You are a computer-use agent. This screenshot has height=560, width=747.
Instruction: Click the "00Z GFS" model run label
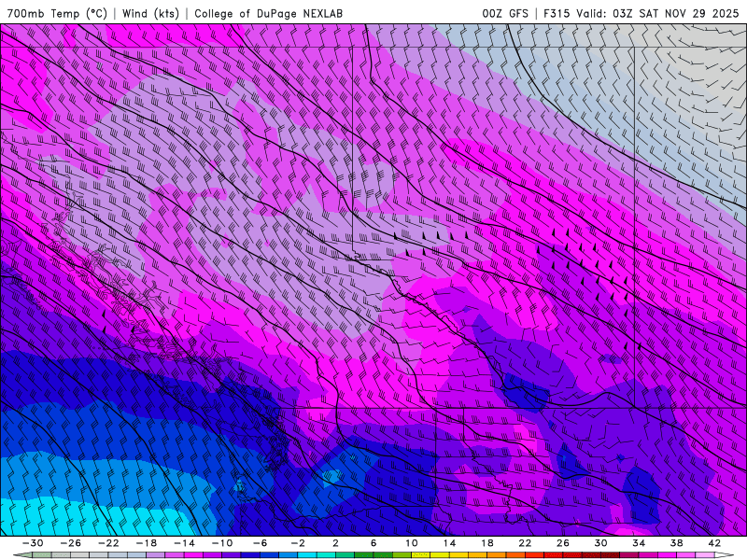[x=505, y=13]
